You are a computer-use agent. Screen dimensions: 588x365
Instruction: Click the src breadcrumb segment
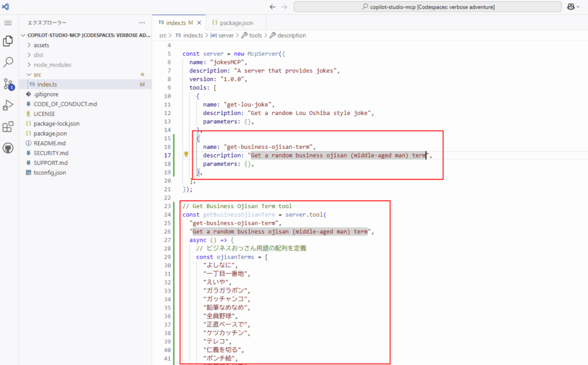(x=163, y=35)
